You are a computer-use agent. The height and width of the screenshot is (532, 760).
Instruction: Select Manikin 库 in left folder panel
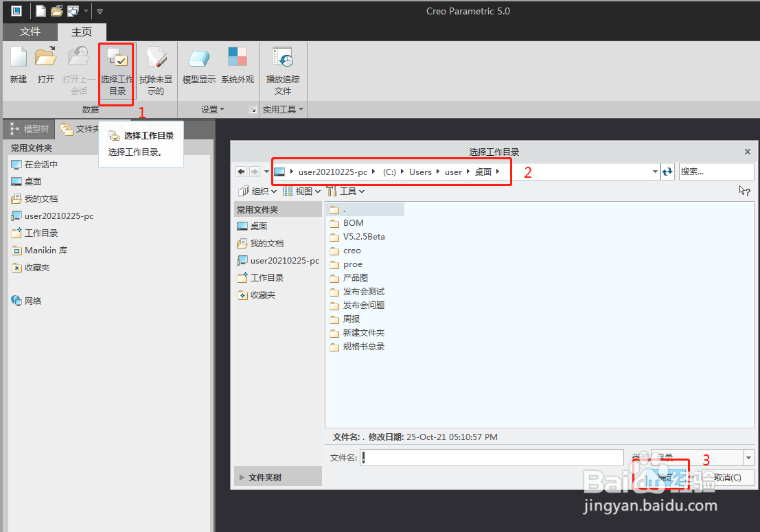coord(38,251)
